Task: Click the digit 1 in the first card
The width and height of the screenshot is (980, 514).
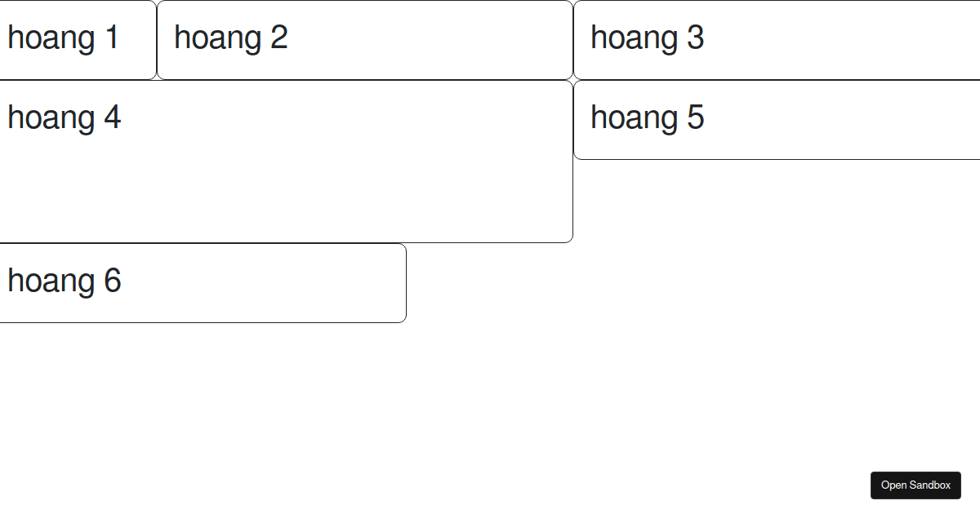Action: (111, 38)
